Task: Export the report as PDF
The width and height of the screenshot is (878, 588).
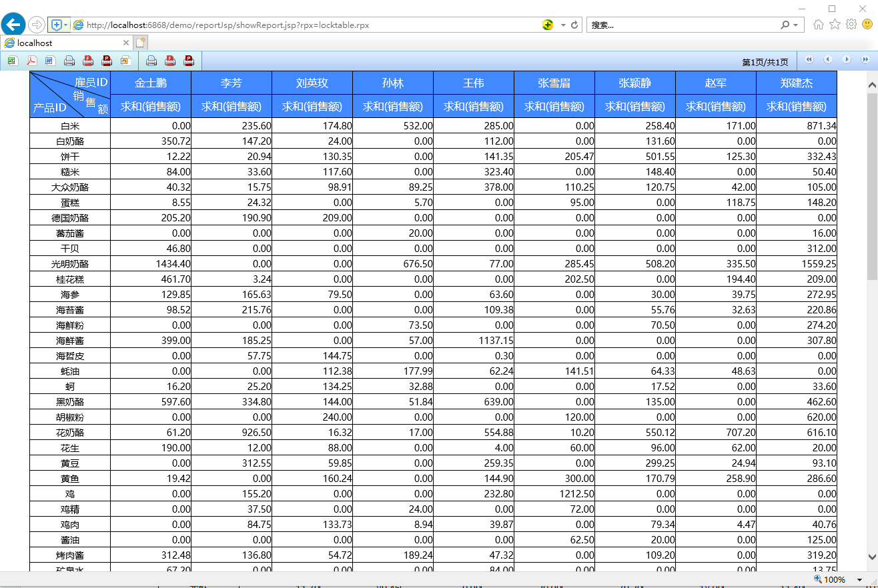Action: tap(31, 61)
